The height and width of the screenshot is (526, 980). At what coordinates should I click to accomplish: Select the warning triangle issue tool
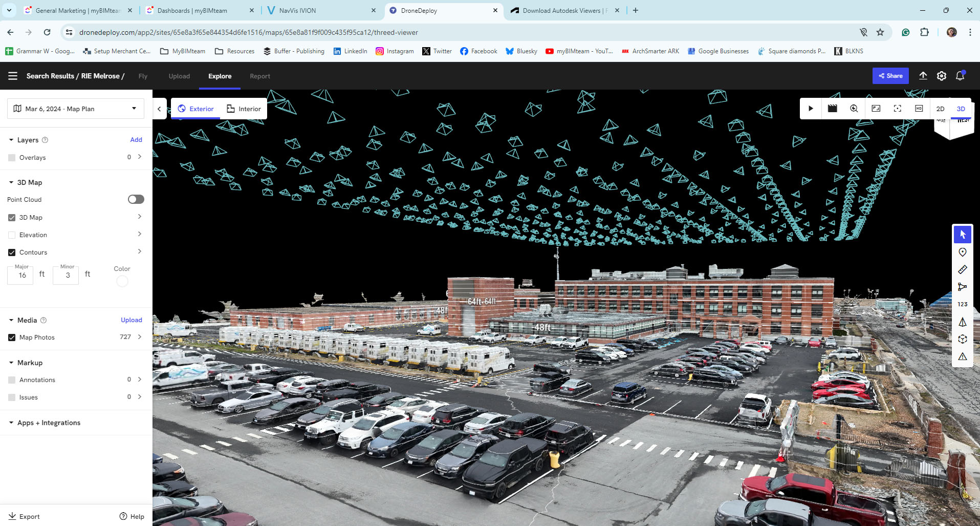click(x=962, y=356)
